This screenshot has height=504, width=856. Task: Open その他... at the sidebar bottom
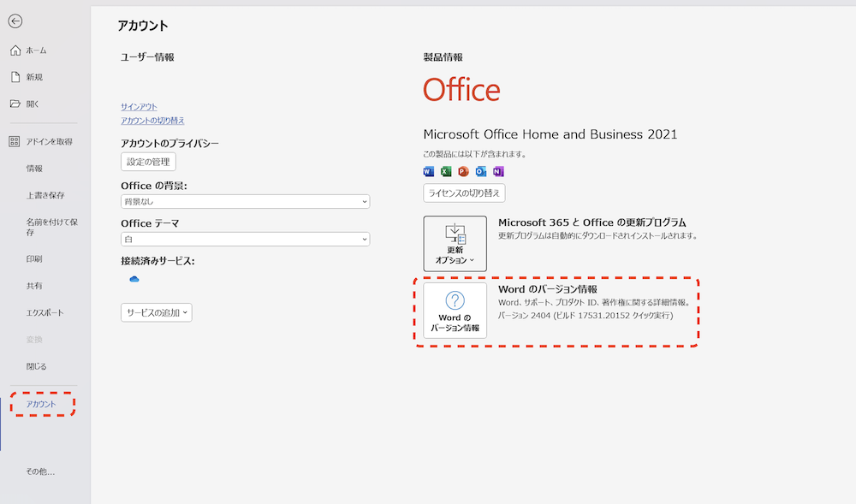[40, 471]
